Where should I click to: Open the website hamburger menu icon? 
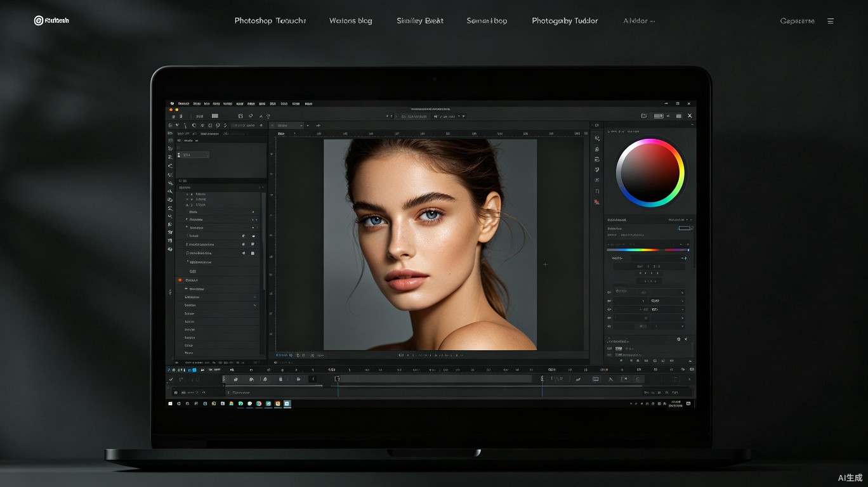pos(831,21)
